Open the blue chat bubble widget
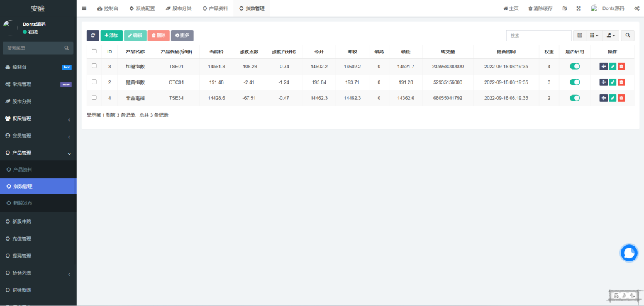644x306 pixels. [x=629, y=253]
